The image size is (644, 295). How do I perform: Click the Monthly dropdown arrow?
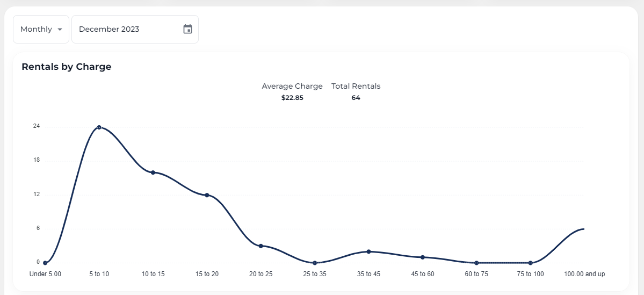[x=60, y=30]
